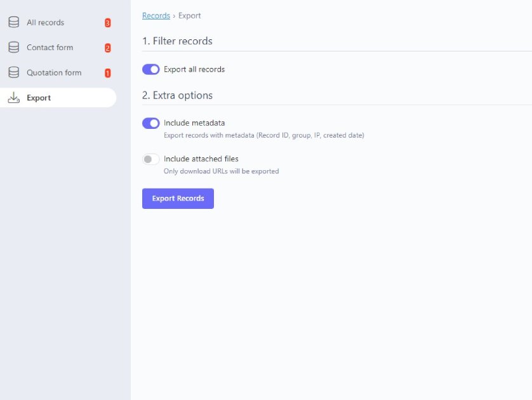Open Quotation form records
This screenshot has height=400, width=532.
pyautogui.click(x=58, y=72)
